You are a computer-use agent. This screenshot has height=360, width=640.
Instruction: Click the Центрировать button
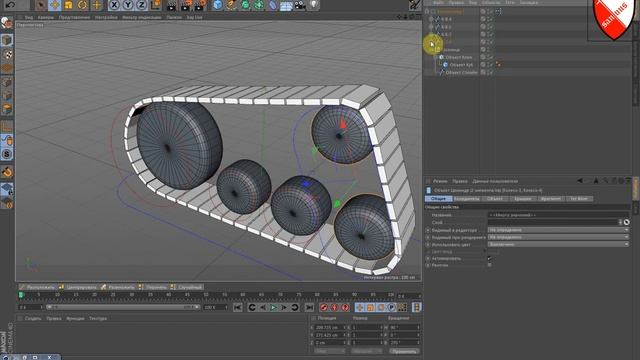pyautogui.click(x=78, y=287)
